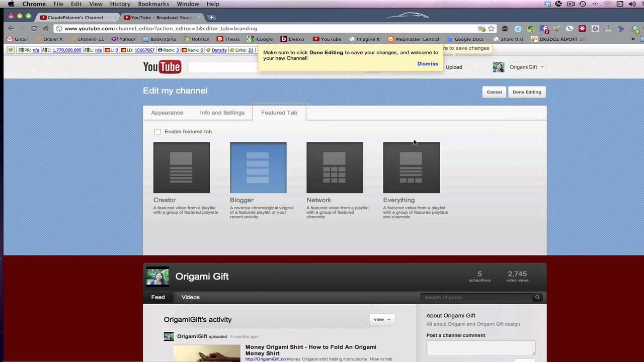The image size is (644, 362).
Task: Expand the OrigamiGift account dropdown
Action: pyautogui.click(x=542, y=67)
